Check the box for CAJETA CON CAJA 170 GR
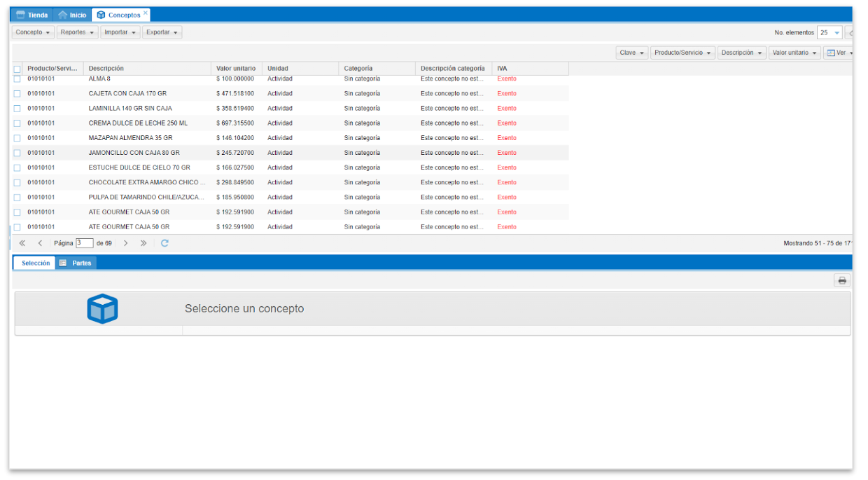This screenshot has height=480, width=868. (17, 94)
